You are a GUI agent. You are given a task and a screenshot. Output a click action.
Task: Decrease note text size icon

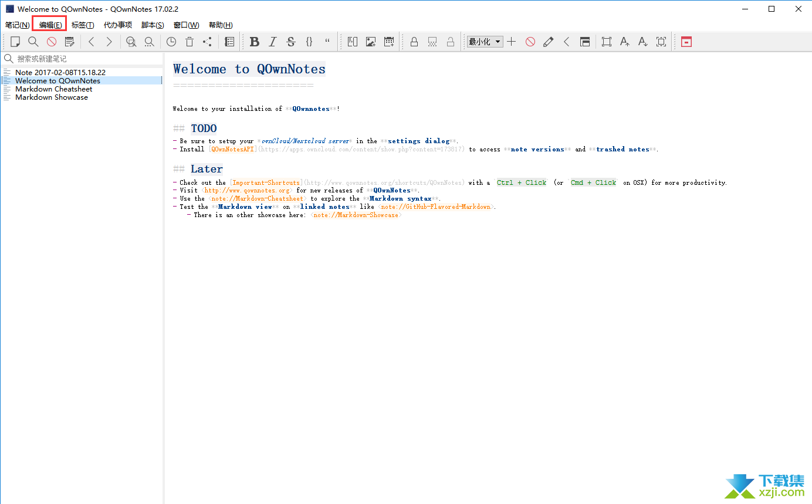tap(643, 42)
